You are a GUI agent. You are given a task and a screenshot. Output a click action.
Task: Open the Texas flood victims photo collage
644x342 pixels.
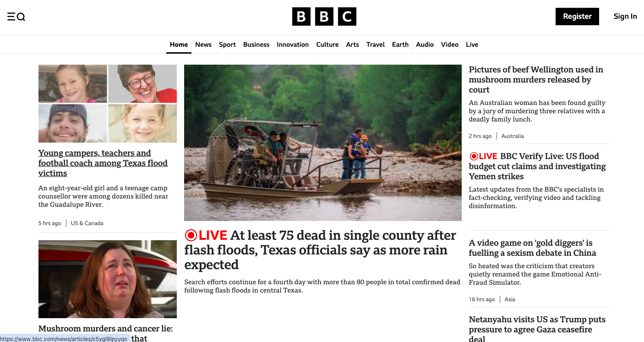point(108,104)
